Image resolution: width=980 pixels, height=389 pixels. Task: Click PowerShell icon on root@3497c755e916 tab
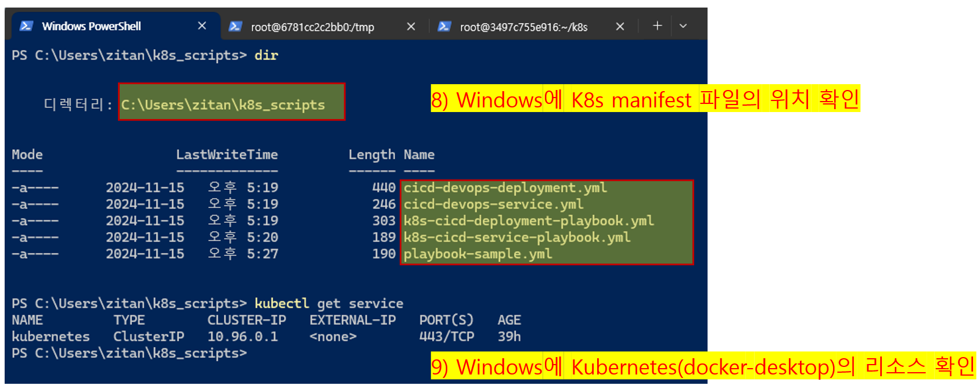[444, 27]
